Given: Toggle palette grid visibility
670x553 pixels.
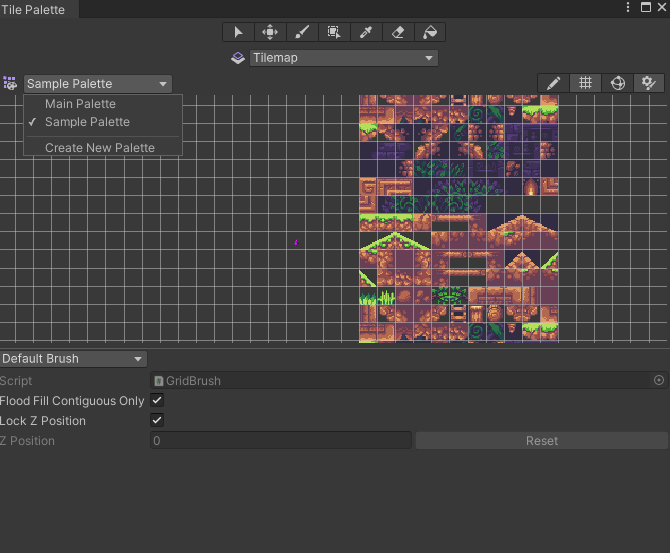Looking at the screenshot, I should 585,83.
